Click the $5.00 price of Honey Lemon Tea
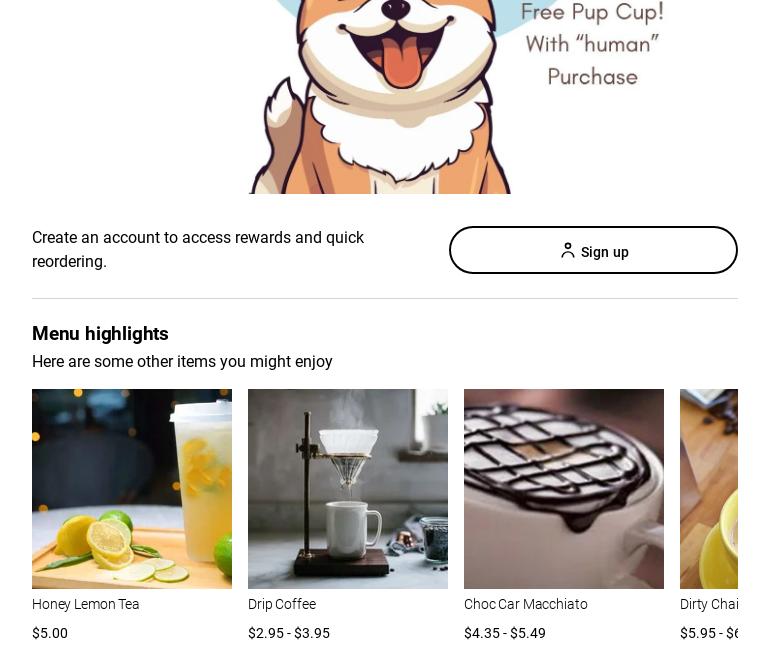 50,633
